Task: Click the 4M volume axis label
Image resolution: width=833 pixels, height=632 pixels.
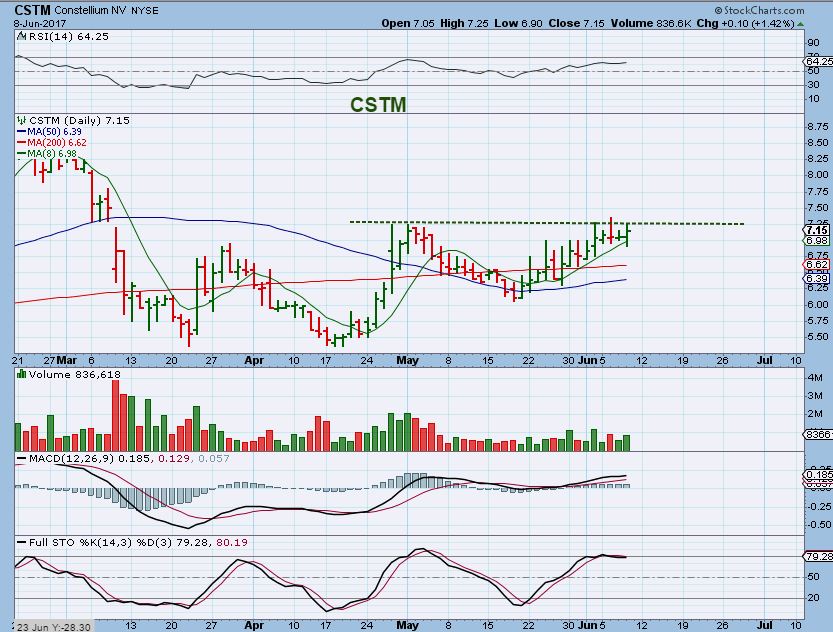Action: 815,378
